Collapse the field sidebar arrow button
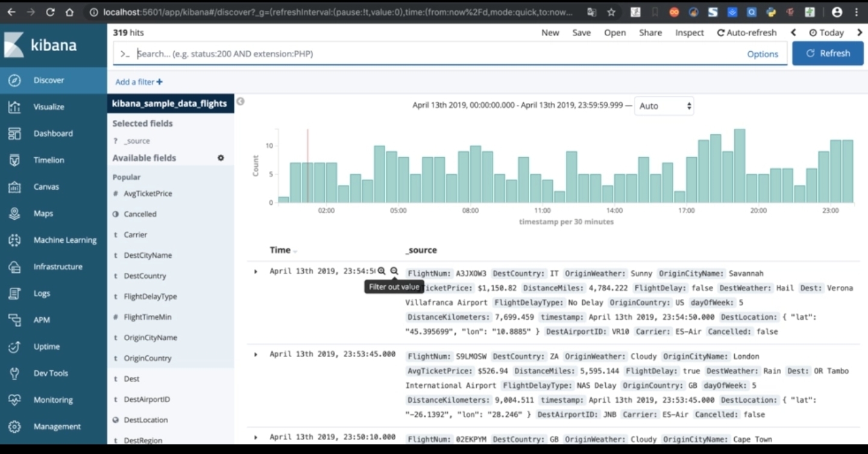Screen dimensions: 868x454 click(x=240, y=101)
